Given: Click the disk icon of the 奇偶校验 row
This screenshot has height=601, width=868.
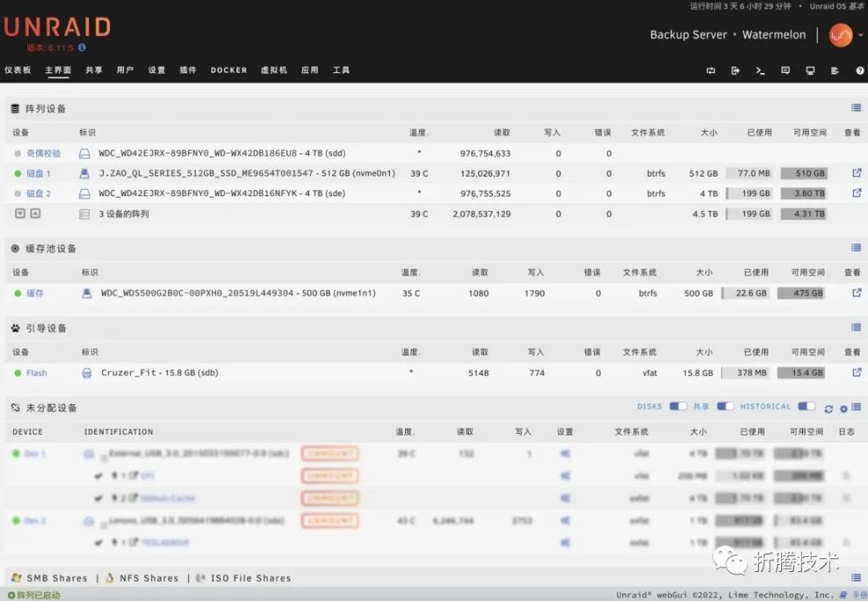Looking at the screenshot, I should (x=84, y=153).
